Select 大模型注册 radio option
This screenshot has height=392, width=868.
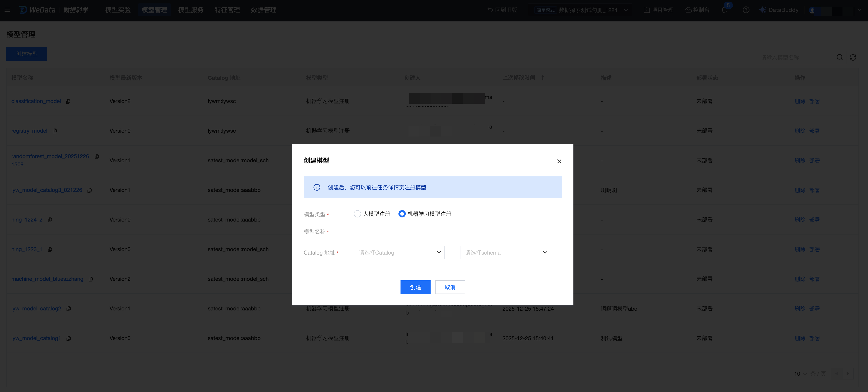tap(357, 214)
